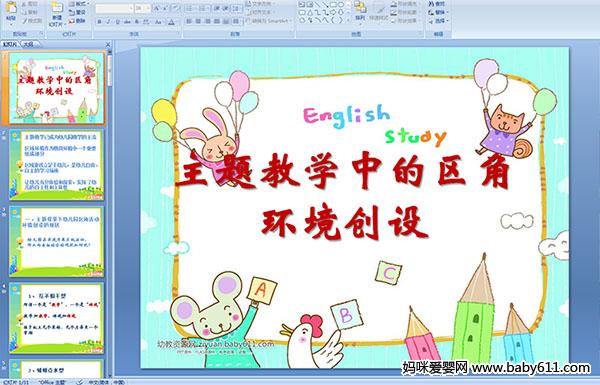The image size is (600, 385).
Task: Open the Change Case (Aa) menu
Action: [x=158, y=22]
